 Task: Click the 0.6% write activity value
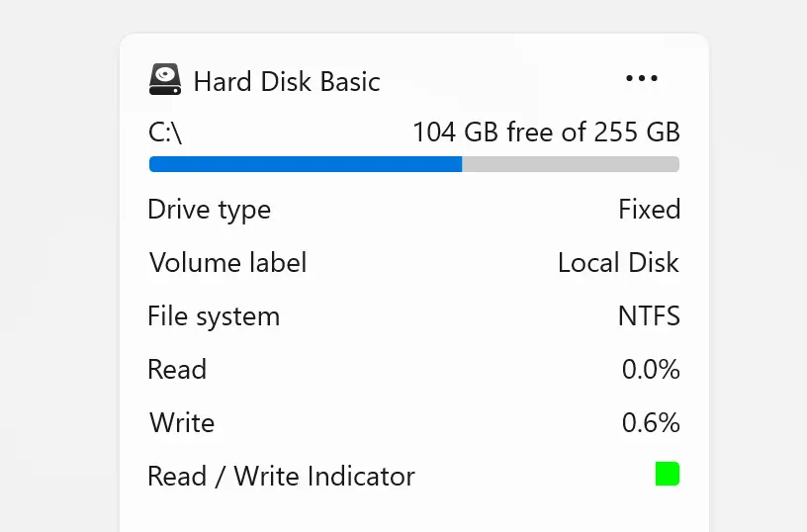(651, 423)
